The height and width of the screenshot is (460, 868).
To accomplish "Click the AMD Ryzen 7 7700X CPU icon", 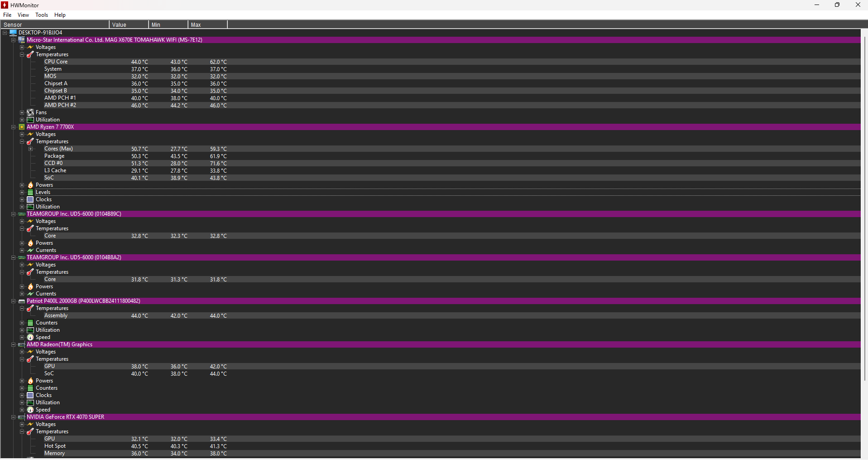I will (21, 127).
